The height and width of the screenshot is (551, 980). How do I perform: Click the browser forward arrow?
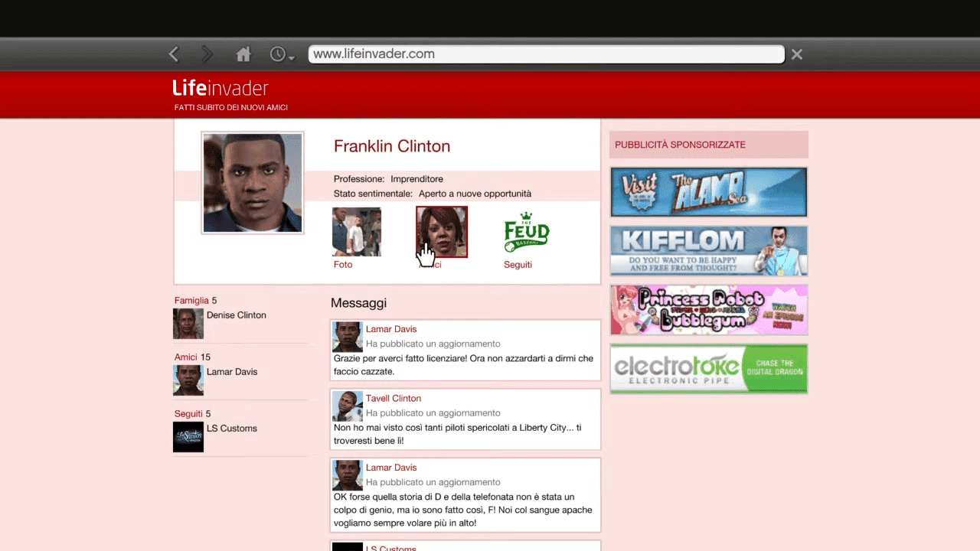pos(207,54)
